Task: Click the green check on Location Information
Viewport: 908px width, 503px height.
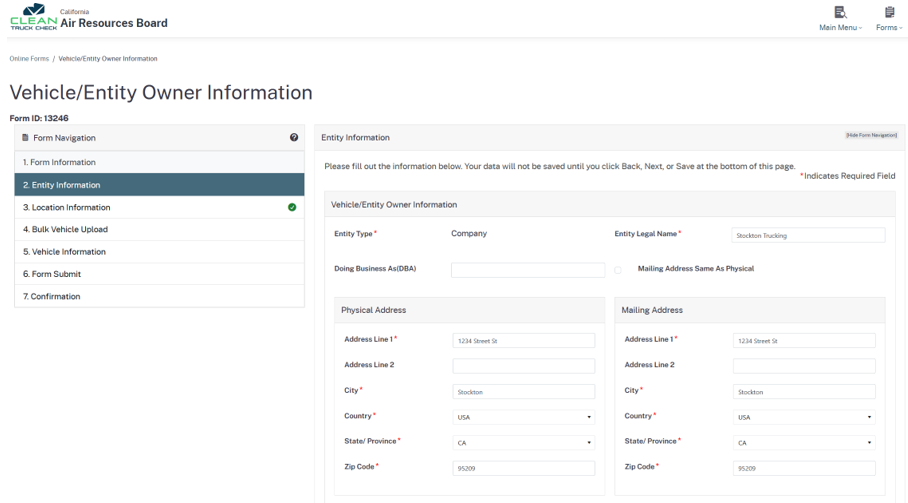Action: click(292, 207)
